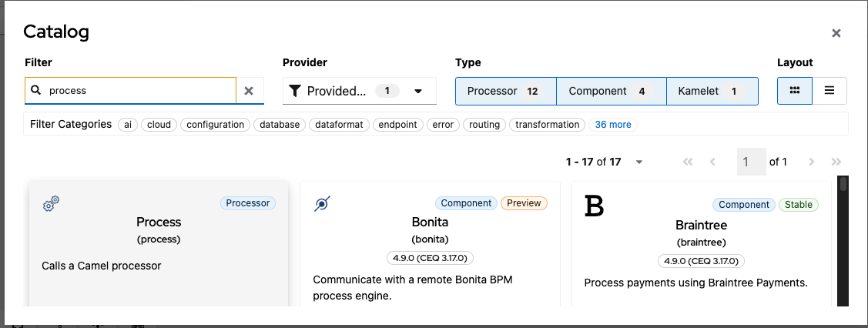Image resolution: width=868 pixels, height=328 pixels.
Task: Toggle the Kamelet type filter
Action: 712,91
